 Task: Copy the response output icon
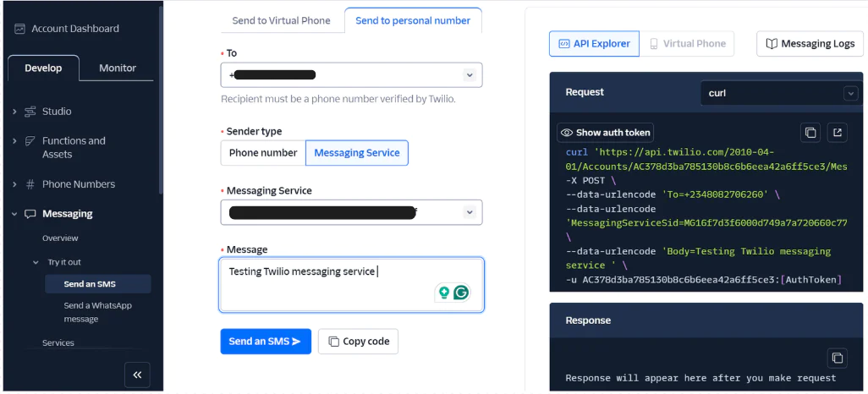click(837, 357)
